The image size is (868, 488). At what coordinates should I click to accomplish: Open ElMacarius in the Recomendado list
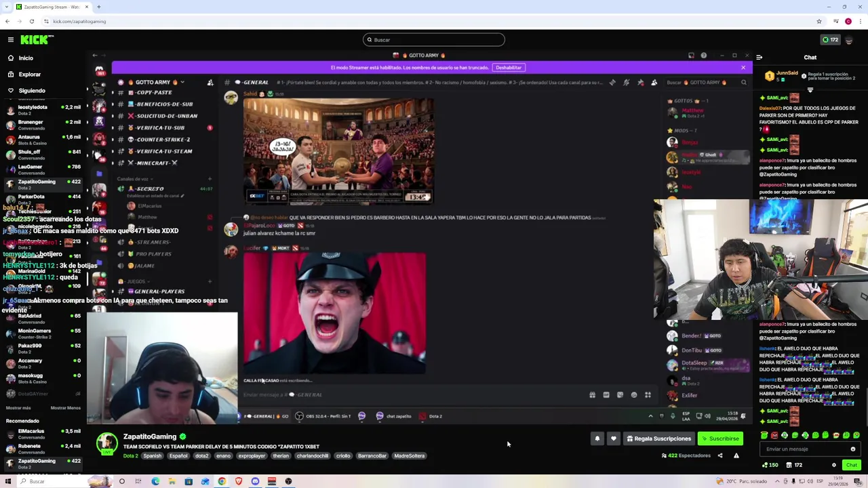point(42,434)
